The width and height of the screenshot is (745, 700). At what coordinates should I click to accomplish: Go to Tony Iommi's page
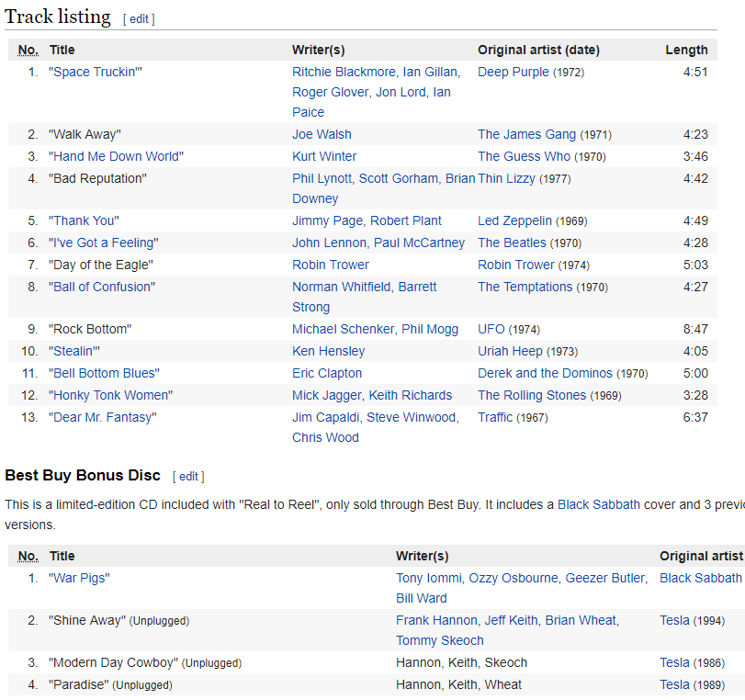coord(429,578)
